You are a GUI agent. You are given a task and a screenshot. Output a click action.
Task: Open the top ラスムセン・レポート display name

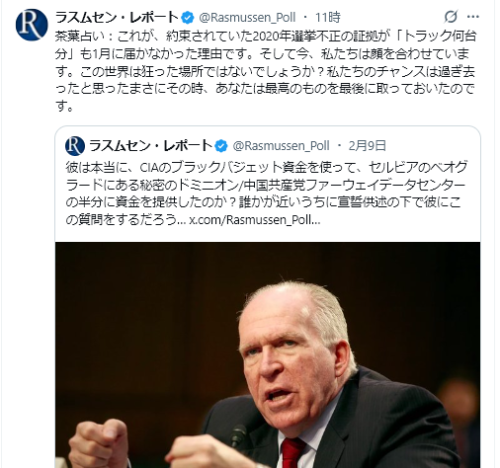(x=117, y=17)
